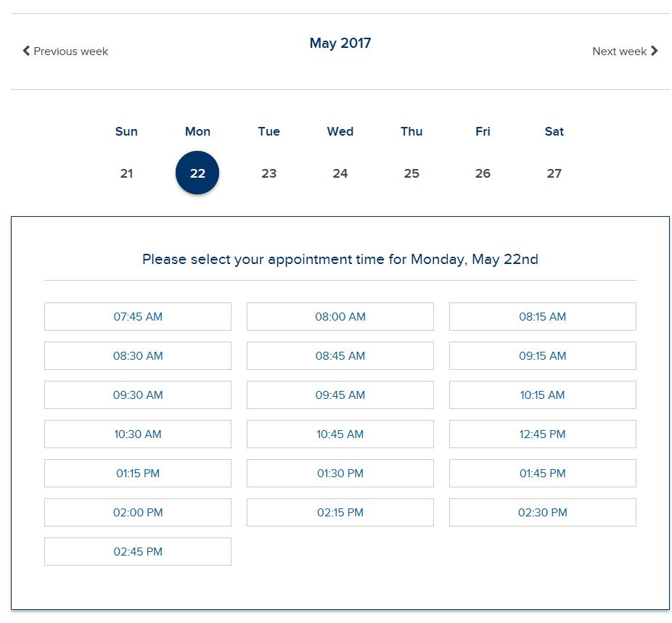Choose the 10:30 AM slot
Screen dimensions: 672x623
138,434
